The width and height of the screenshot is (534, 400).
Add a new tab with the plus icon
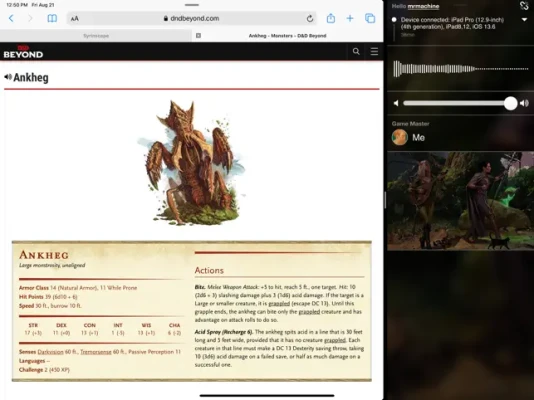350,18
